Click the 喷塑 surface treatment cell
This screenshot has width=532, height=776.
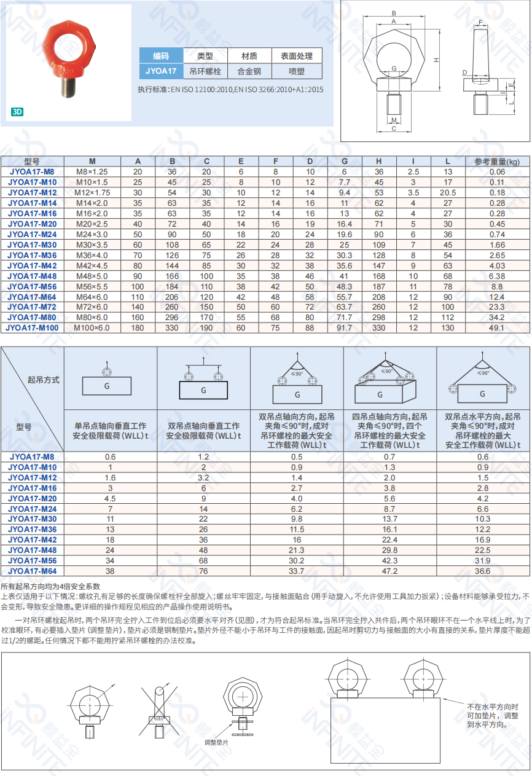297,71
